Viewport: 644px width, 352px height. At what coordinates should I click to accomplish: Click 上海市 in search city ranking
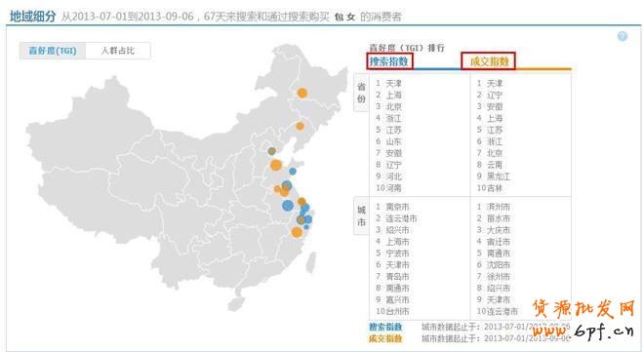[397, 242]
